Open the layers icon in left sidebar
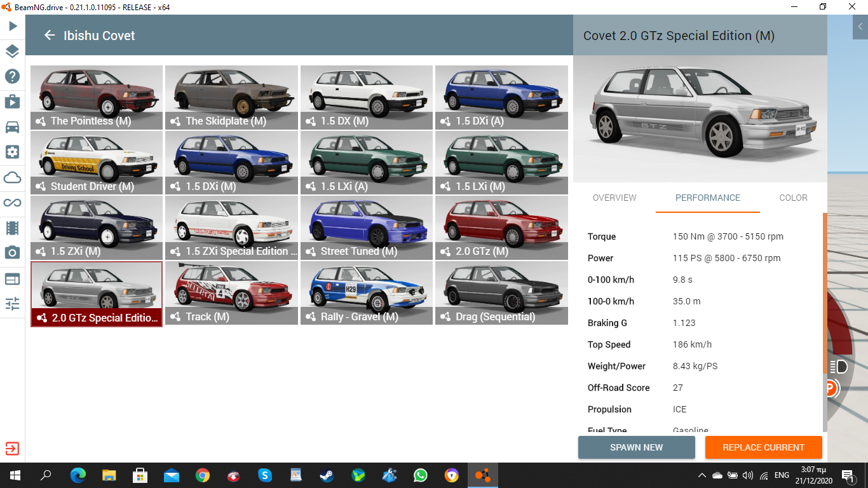 click(13, 51)
